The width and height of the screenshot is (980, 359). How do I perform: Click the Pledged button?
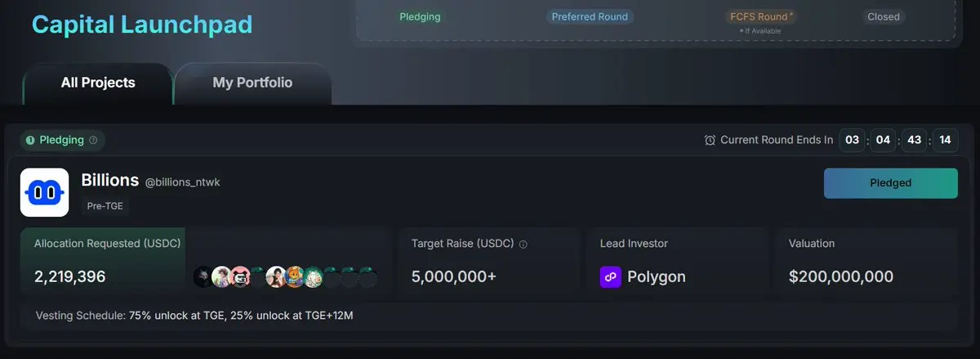[x=890, y=183]
